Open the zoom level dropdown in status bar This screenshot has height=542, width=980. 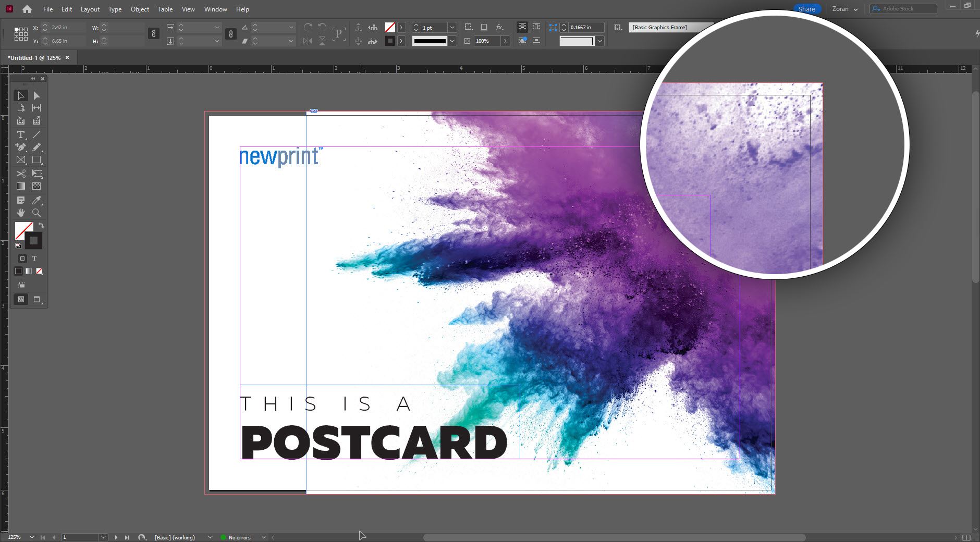pyautogui.click(x=32, y=537)
